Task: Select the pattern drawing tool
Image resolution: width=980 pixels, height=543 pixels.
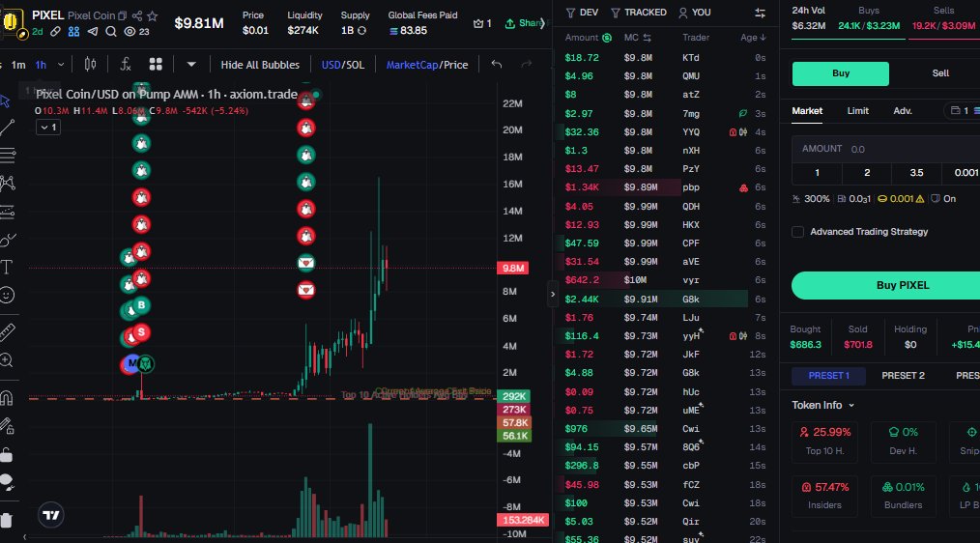Action: click(7, 183)
